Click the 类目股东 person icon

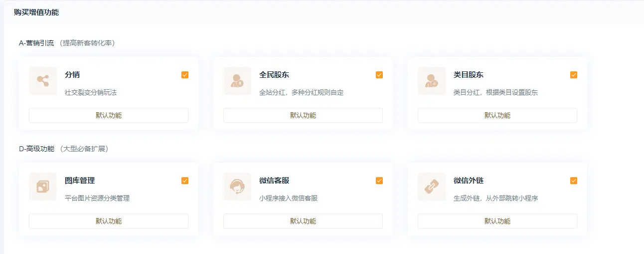pyautogui.click(x=432, y=81)
